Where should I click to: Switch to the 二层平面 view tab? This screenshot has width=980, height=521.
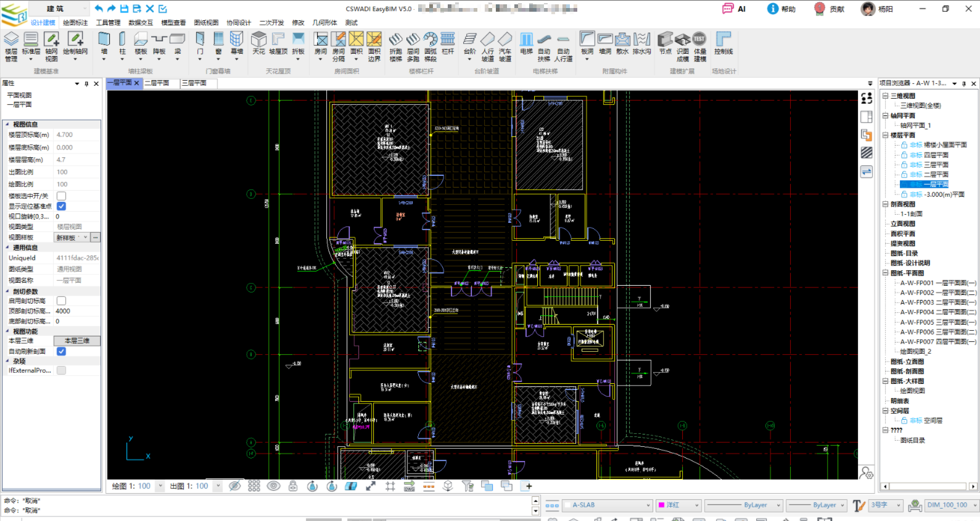(157, 83)
